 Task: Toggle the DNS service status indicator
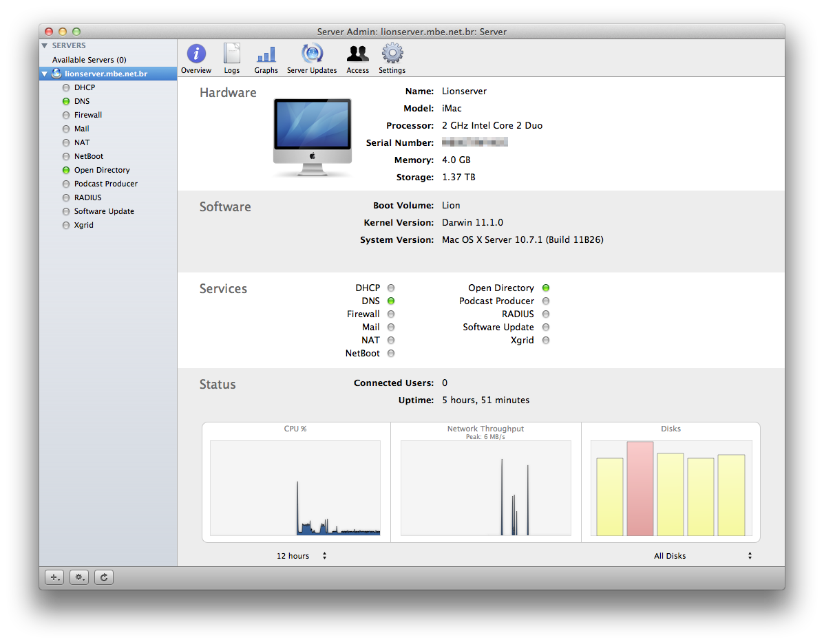(390, 301)
